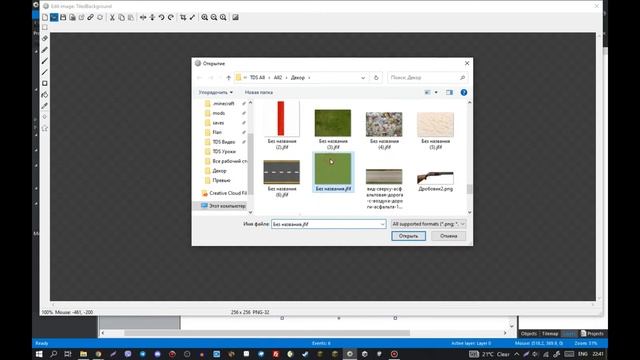Open the TDS Уроки folder in sidebar
Screen dimensions: 640x360
click(x=224, y=151)
